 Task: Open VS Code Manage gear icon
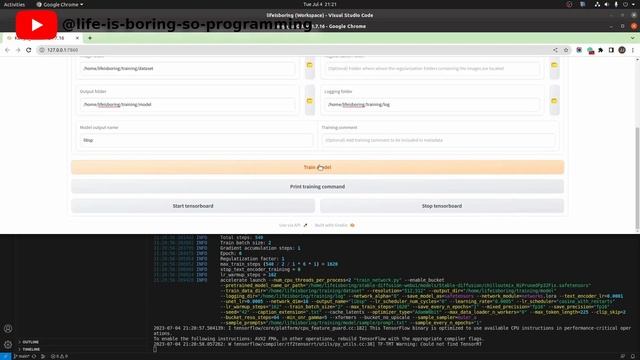pyautogui.click(x=8, y=344)
